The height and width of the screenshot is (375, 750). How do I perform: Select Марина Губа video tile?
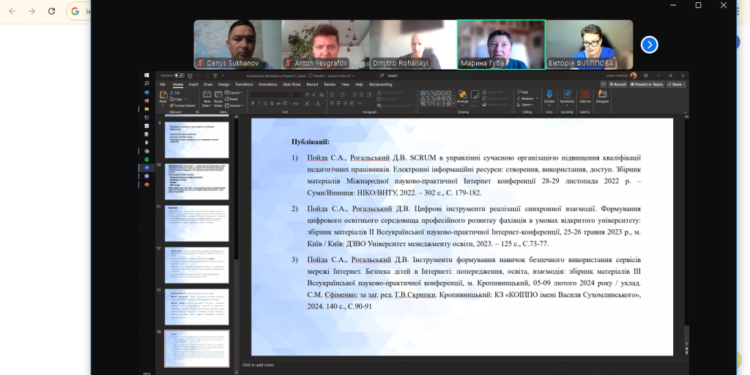pyautogui.click(x=501, y=44)
